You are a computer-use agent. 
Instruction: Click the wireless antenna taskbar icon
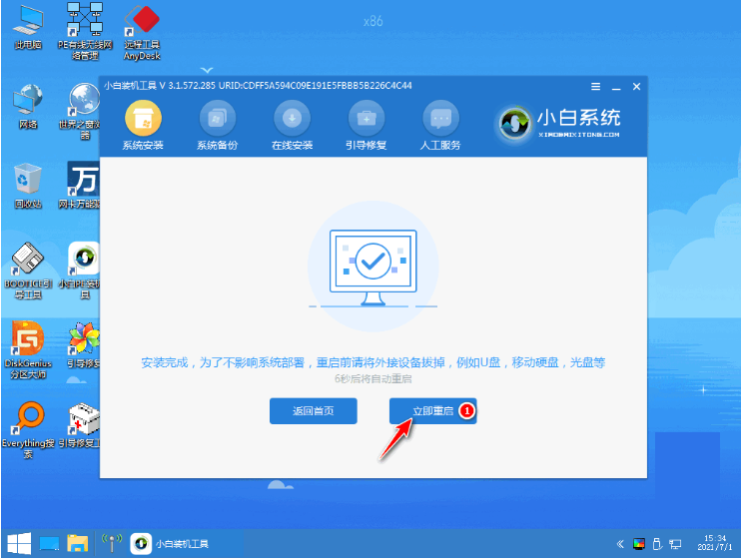tap(112, 543)
